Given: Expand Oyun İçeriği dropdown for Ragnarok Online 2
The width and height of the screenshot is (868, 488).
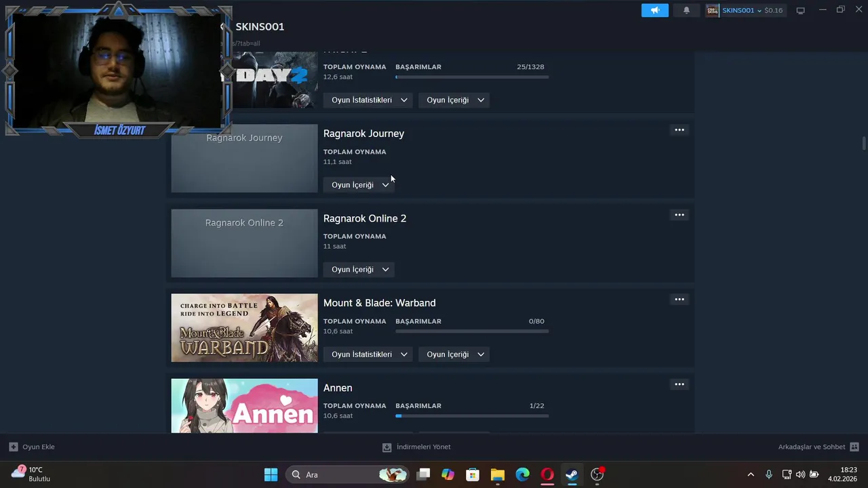Looking at the screenshot, I should [x=359, y=269].
